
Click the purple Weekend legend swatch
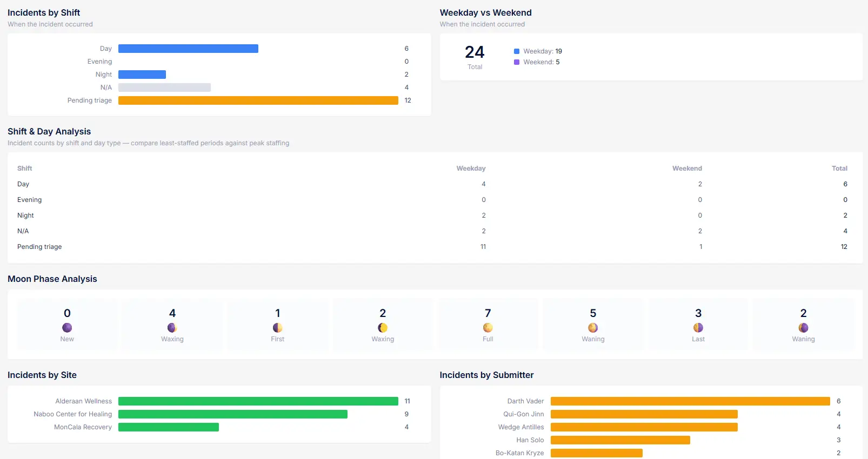(x=517, y=62)
